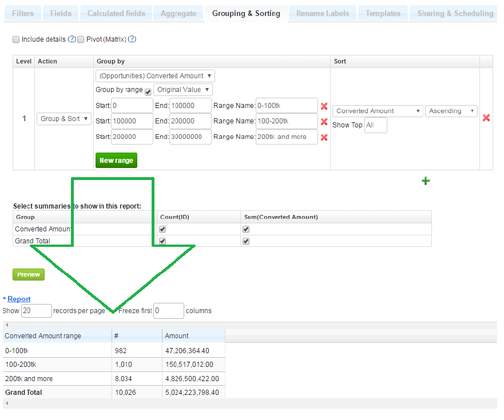Switch to the Calculated fields tab
This screenshot has width=504, height=420.
117,13
